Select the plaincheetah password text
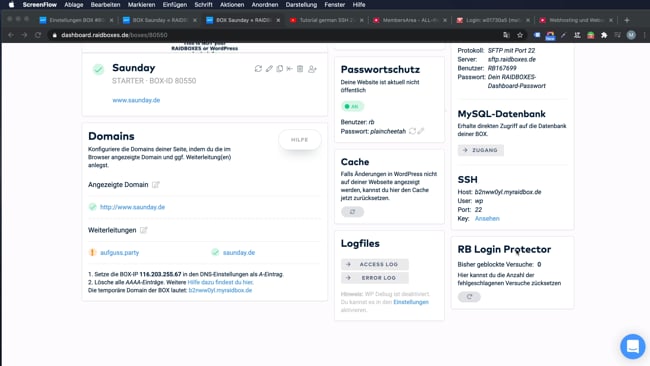 coord(388,131)
